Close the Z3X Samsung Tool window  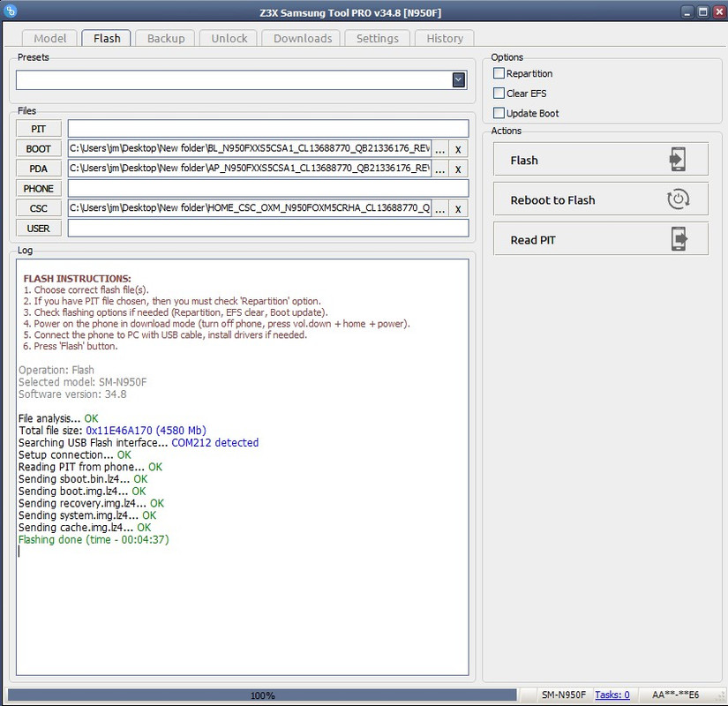tap(718, 12)
